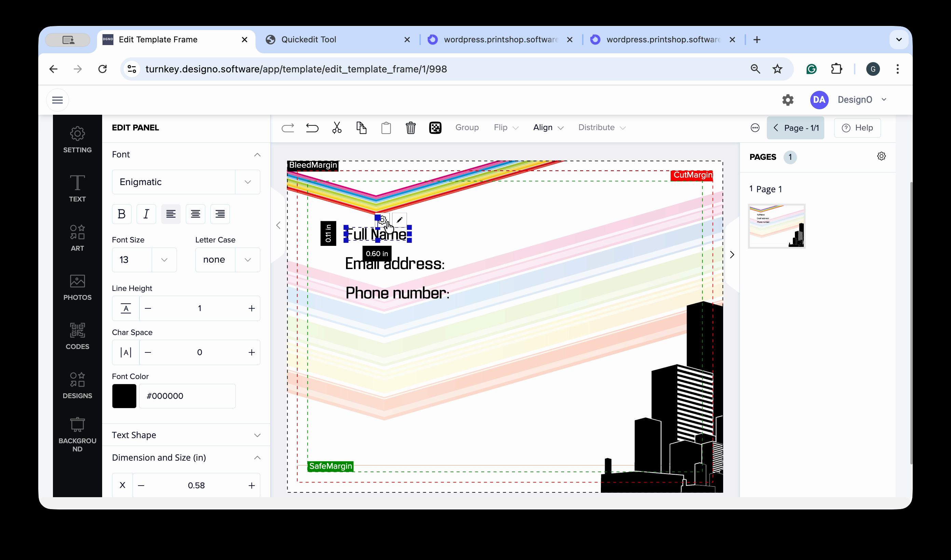Click the checkered select-all icon
Screen dimensions: 951x560
435,128
